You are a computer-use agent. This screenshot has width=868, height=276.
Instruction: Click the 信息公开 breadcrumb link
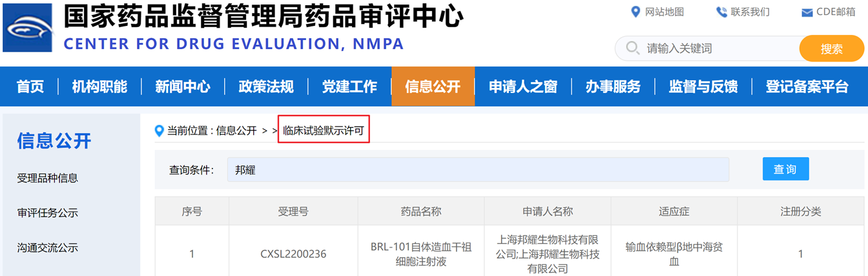236,131
